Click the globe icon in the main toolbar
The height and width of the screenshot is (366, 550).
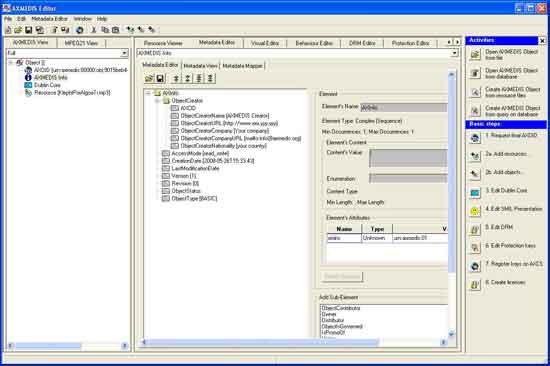tap(80, 30)
